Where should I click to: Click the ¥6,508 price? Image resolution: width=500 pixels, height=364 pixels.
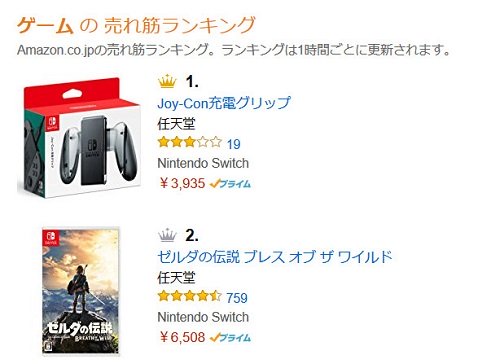tap(182, 337)
